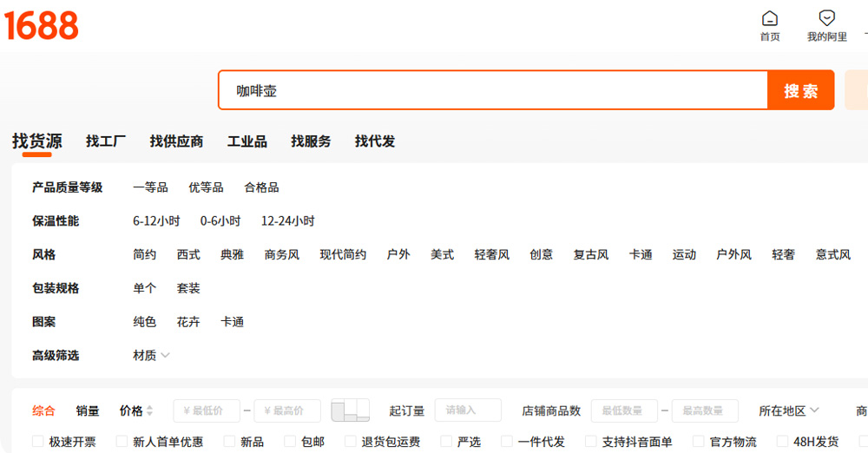Switch to 找供应商 tab
868x453 pixels.
click(176, 141)
